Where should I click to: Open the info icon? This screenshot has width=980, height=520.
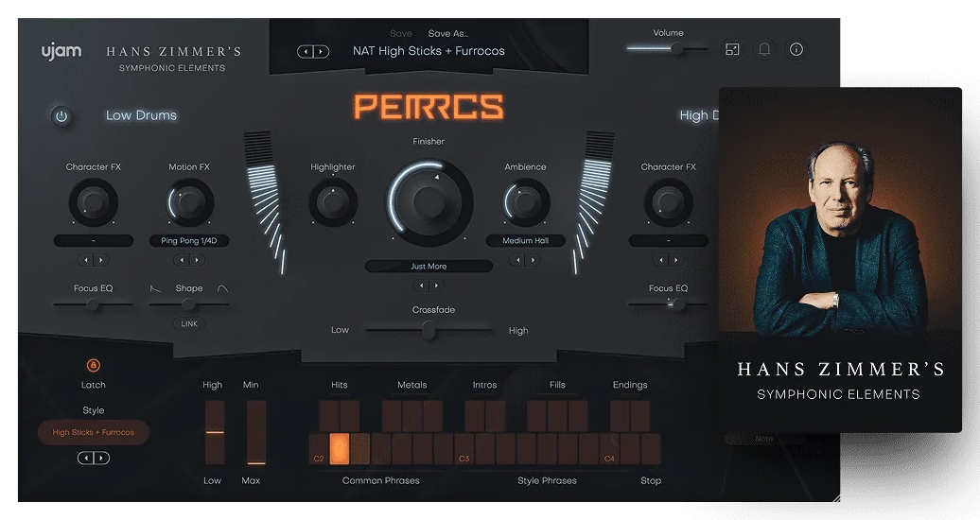pos(796,49)
